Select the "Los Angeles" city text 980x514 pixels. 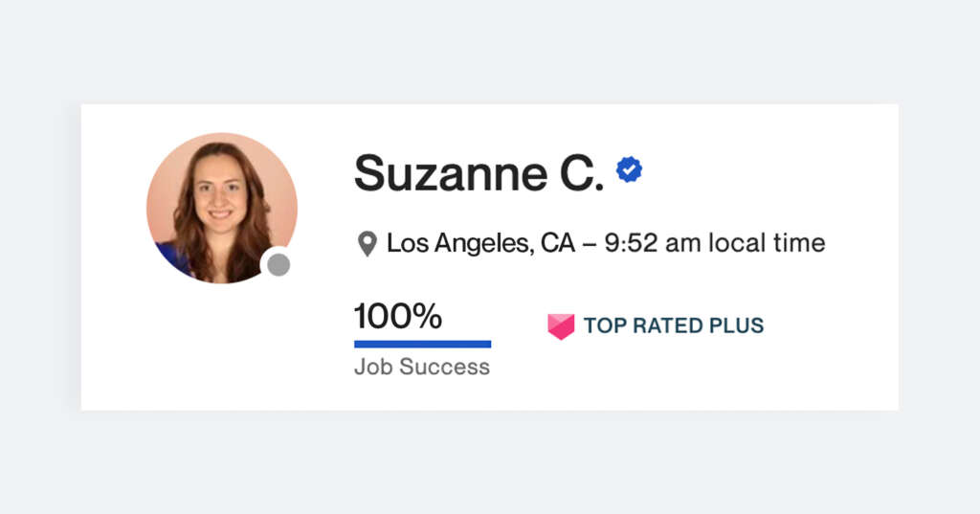click(457, 243)
